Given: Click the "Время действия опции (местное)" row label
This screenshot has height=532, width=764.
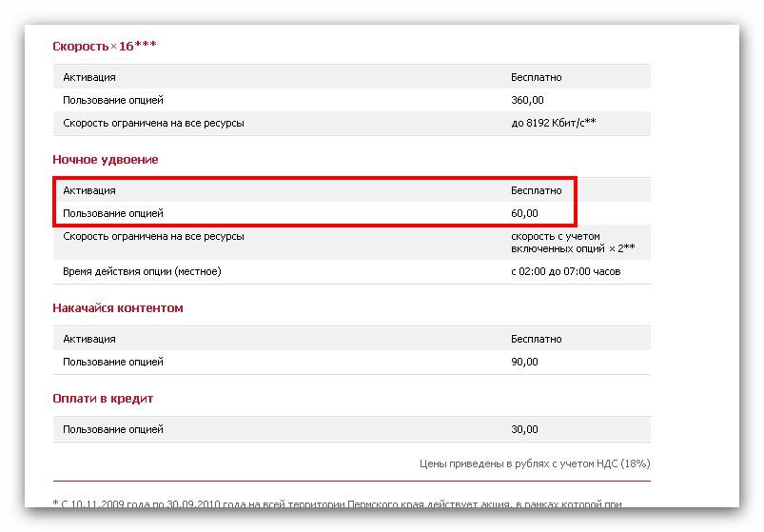Looking at the screenshot, I should (x=142, y=271).
